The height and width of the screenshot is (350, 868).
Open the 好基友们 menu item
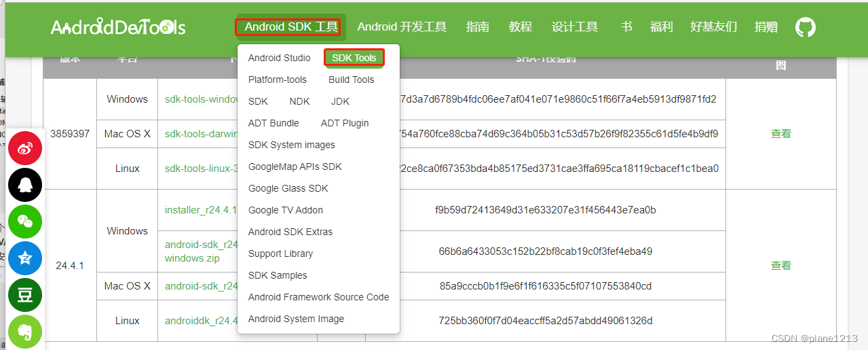713,27
